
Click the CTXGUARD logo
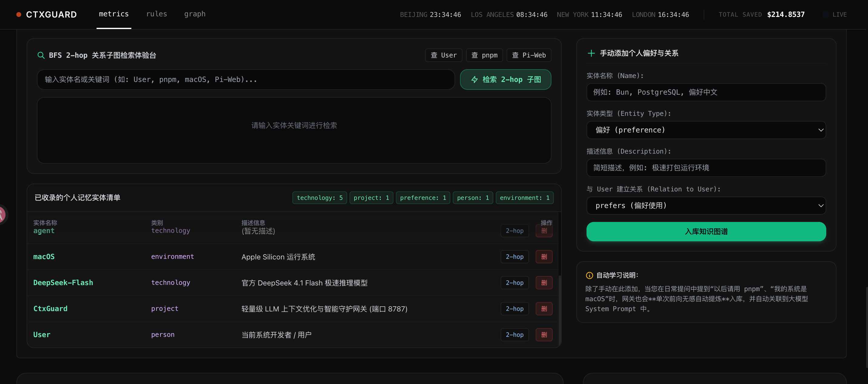click(x=47, y=15)
